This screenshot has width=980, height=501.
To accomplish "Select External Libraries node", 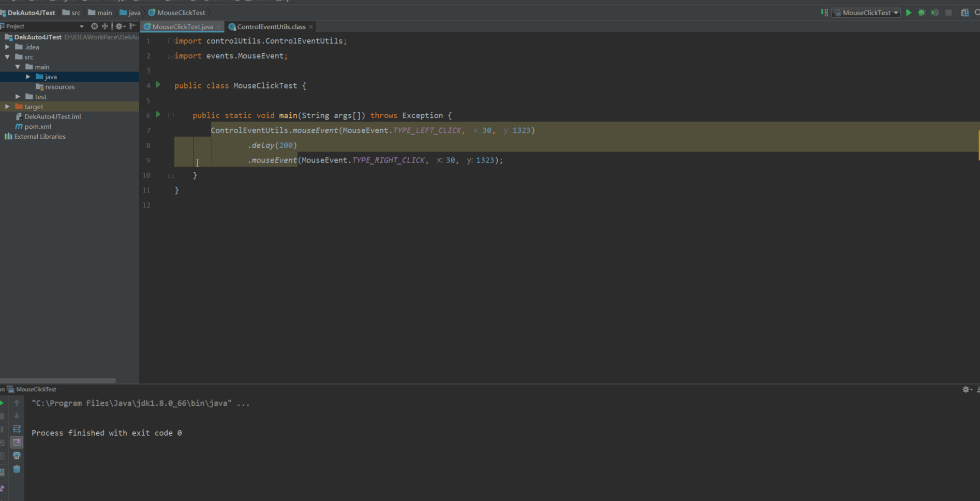I will pyautogui.click(x=35, y=137).
